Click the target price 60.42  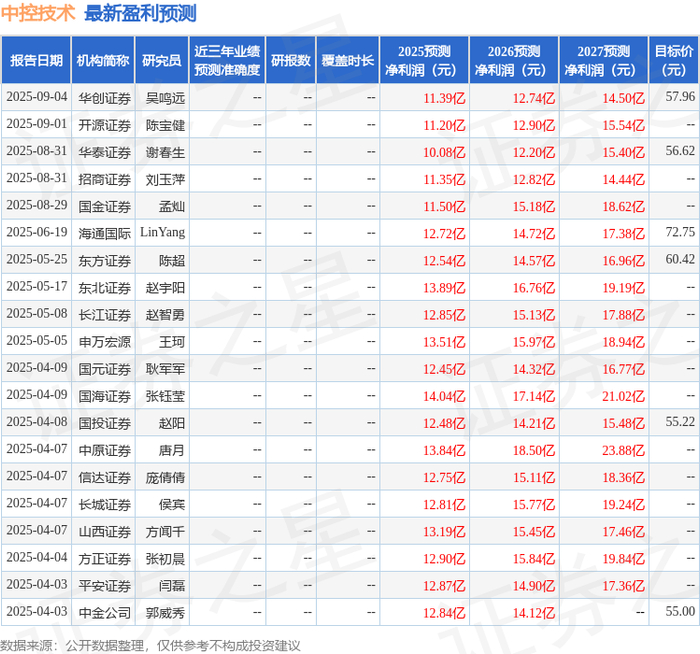pyautogui.click(x=680, y=259)
